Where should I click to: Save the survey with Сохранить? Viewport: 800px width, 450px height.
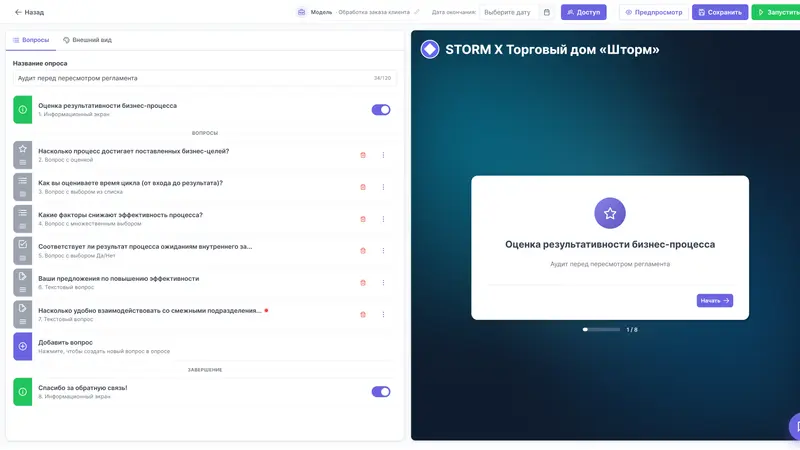click(x=720, y=12)
